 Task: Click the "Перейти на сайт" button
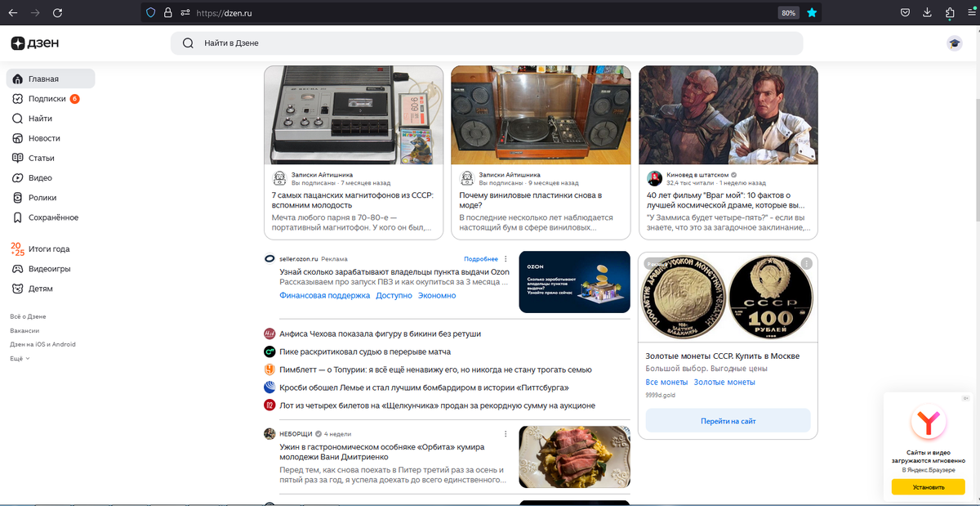click(x=728, y=421)
